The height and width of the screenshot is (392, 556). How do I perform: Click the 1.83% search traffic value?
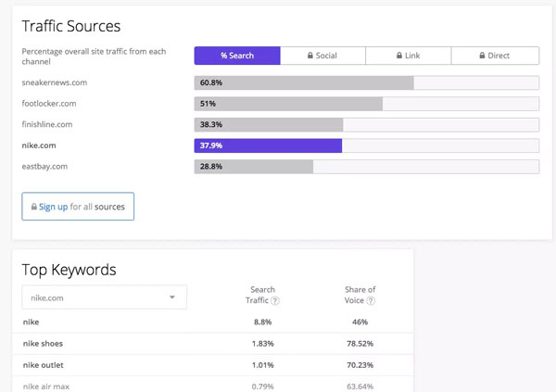(263, 344)
